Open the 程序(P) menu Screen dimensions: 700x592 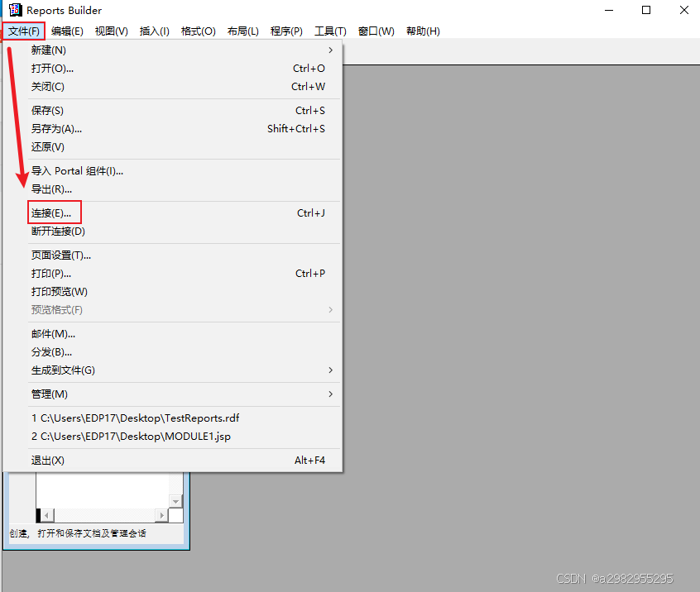pyautogui.click(x=286, y=31)
